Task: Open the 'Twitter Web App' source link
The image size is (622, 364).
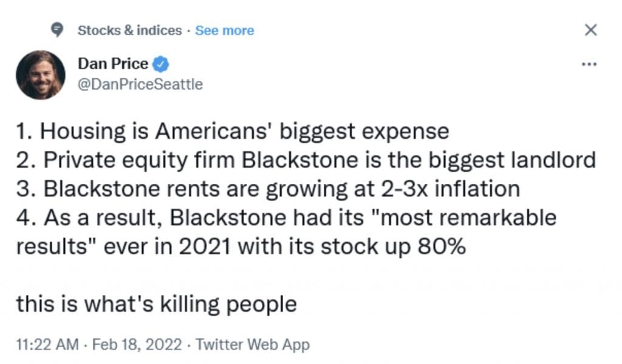Action: point(253,345)
